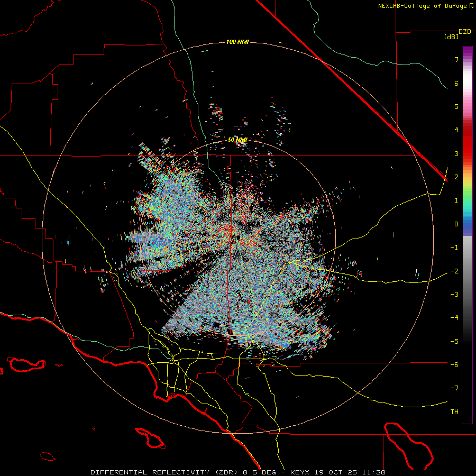Click the -3 value on the color scale
This screenshot has height=476, width=476.
pos(454,295)
